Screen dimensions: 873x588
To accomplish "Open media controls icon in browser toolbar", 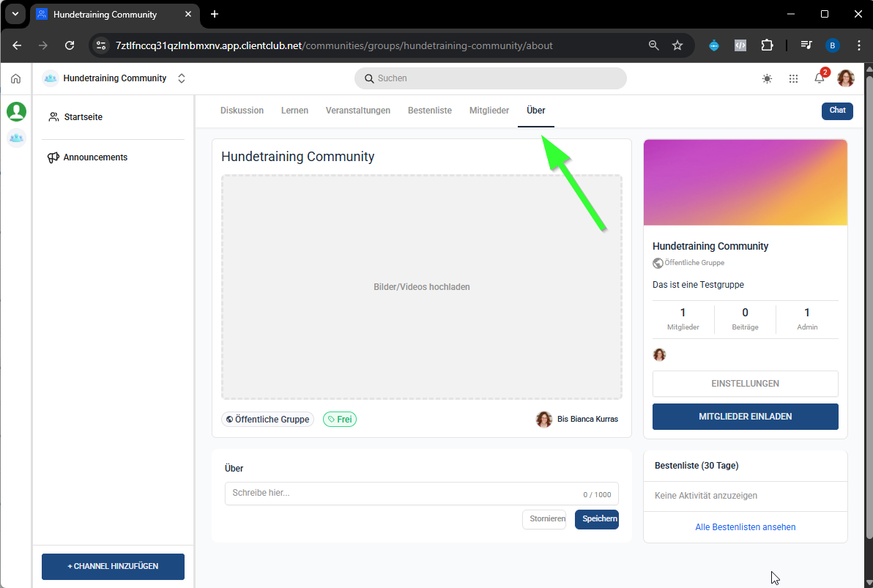I will 806,45.
